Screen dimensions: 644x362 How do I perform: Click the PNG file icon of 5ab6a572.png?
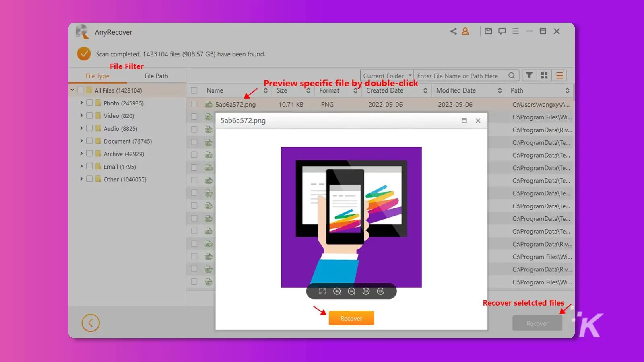point(208,105)
